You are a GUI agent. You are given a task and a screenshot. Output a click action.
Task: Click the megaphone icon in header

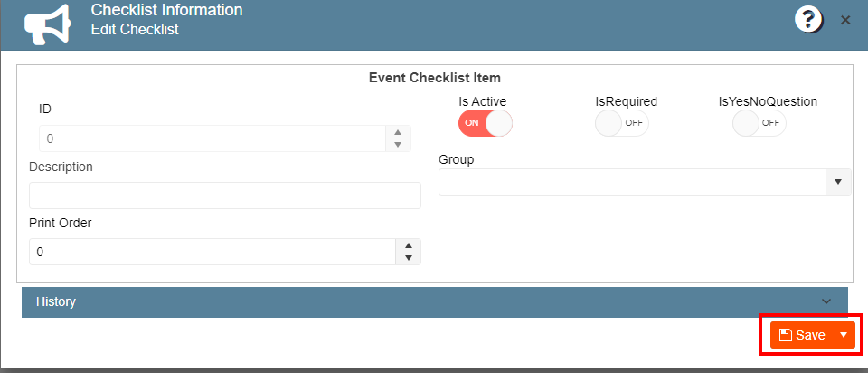tap(47, 24)
